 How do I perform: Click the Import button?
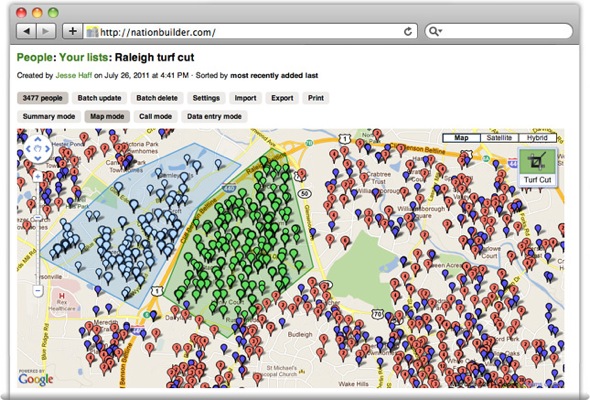245,98
